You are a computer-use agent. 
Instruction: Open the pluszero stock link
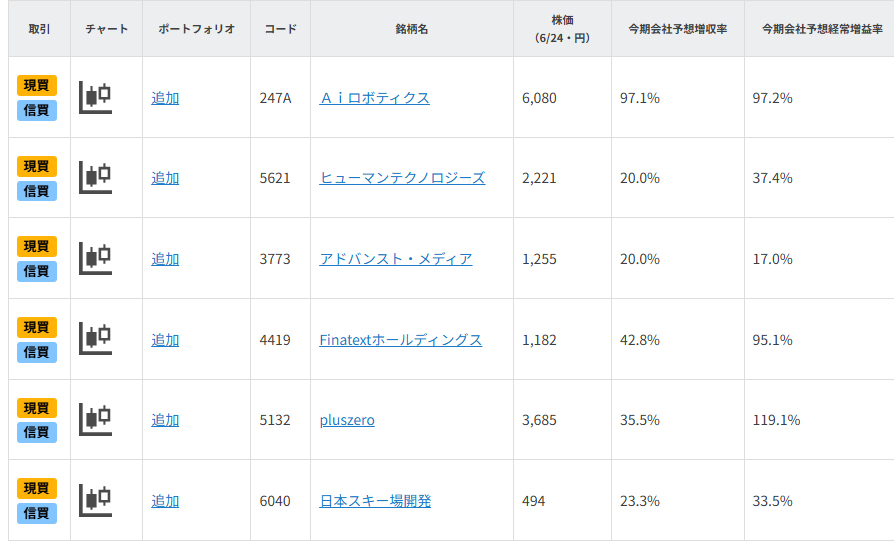tap(347, 420)
